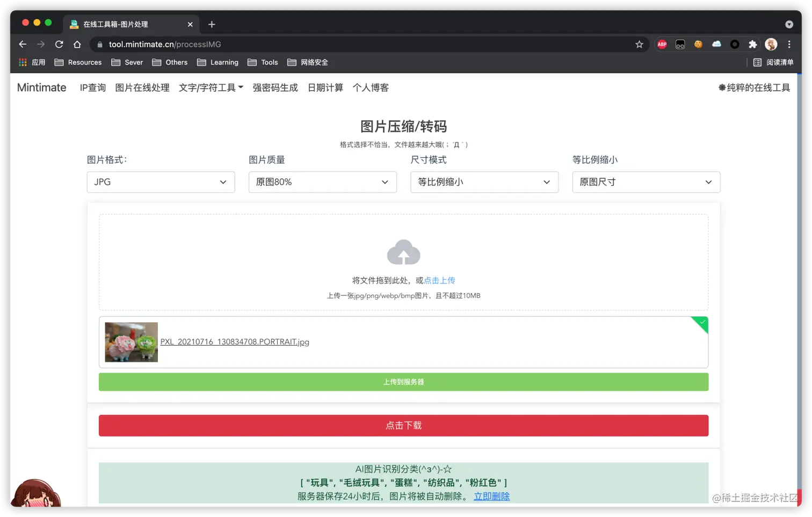Click the 上传到服务器 upload button
The image size is (812, 517).
click(403, 382)
